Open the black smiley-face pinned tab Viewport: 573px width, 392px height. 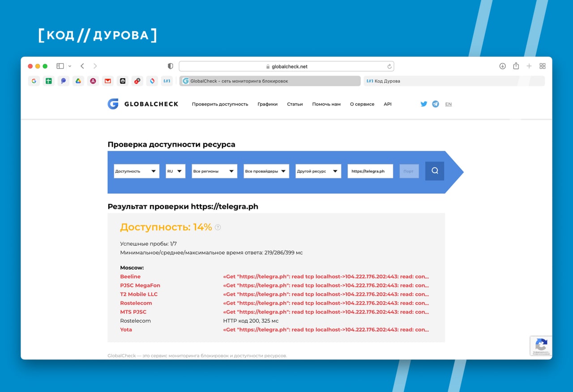tap(123, 81)
